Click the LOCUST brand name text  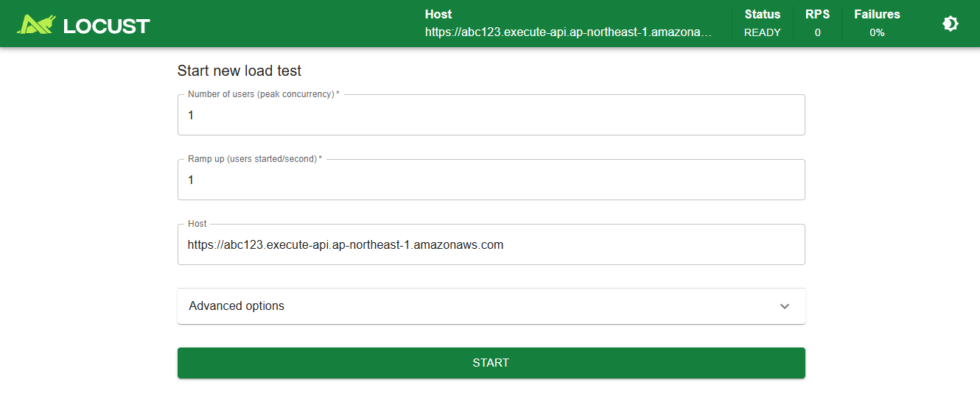[x=106, y=27]
